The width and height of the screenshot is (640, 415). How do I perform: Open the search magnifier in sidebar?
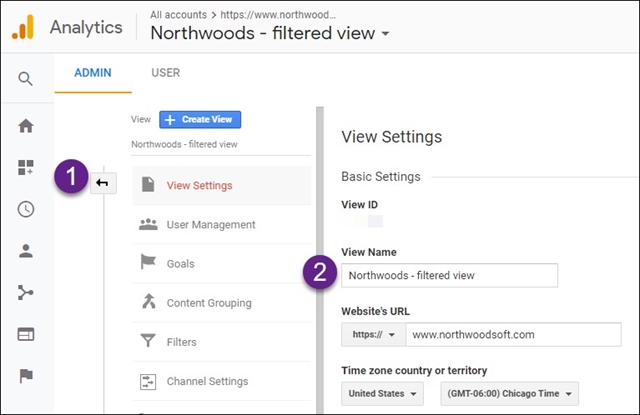25,78
